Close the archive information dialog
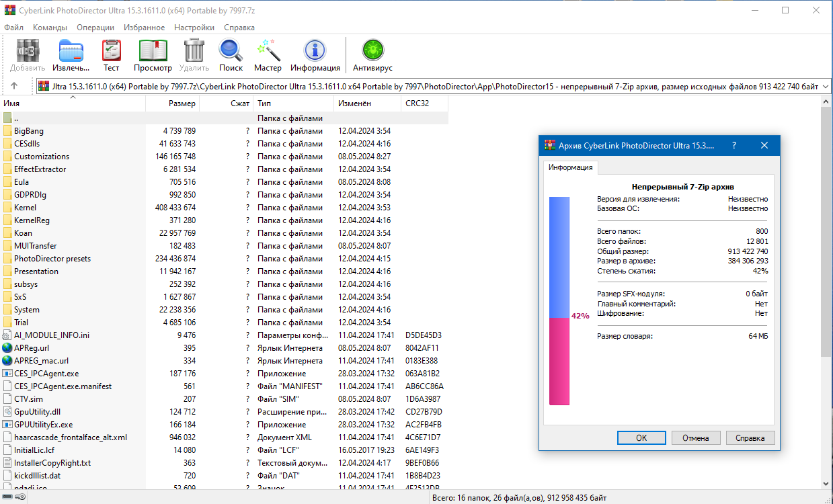The height and width of the screenshot is (504, 833). 764,145
